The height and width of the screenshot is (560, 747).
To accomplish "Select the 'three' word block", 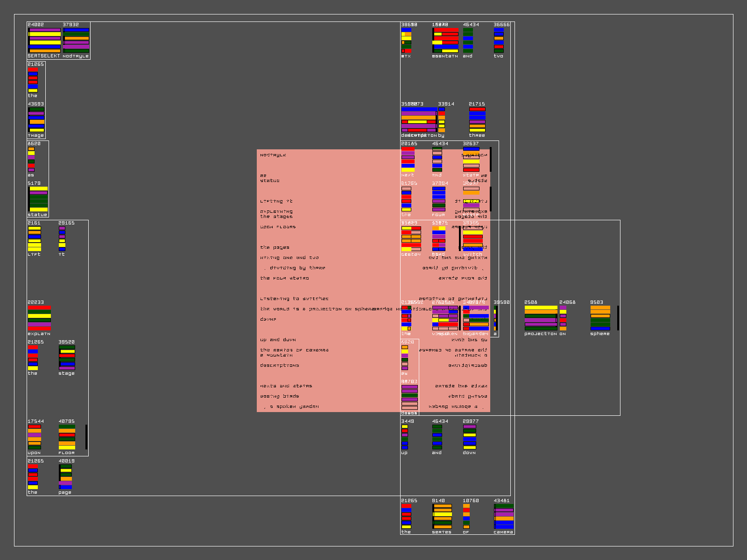I will (477, 120).
